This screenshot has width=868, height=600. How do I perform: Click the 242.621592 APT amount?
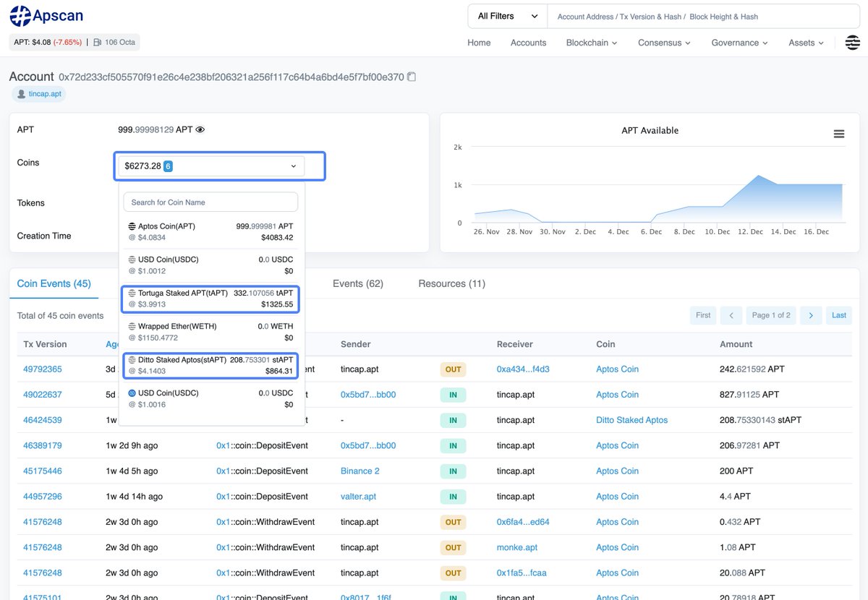(x=752, y=369)
